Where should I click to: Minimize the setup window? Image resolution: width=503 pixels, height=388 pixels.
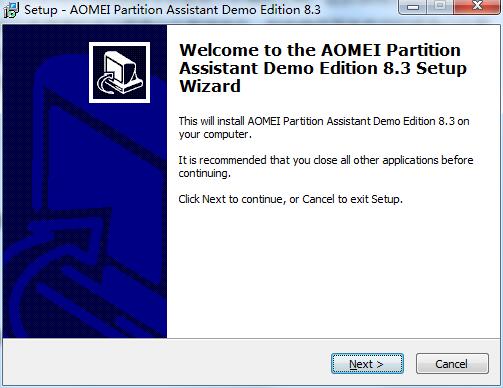pos(413,6)
